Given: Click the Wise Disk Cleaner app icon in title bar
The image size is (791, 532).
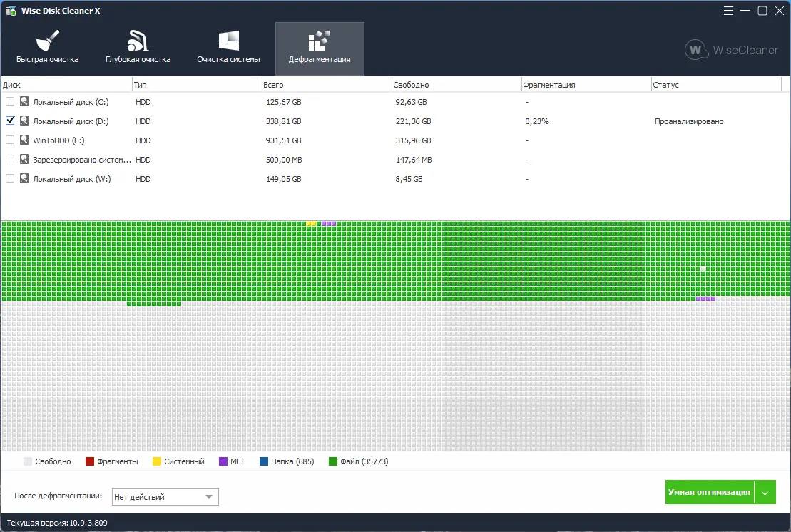Looking at the screenshot, I should (11, 11).
